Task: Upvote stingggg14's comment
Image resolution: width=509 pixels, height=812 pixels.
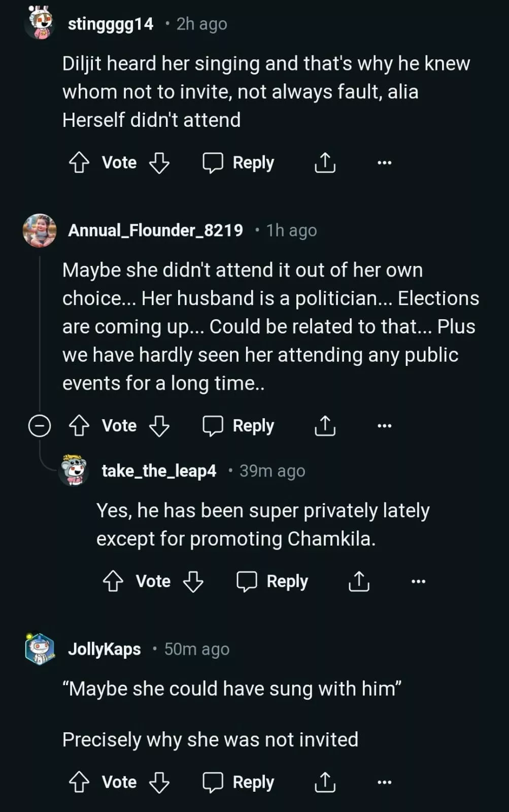Action: [x=79, y=163]
